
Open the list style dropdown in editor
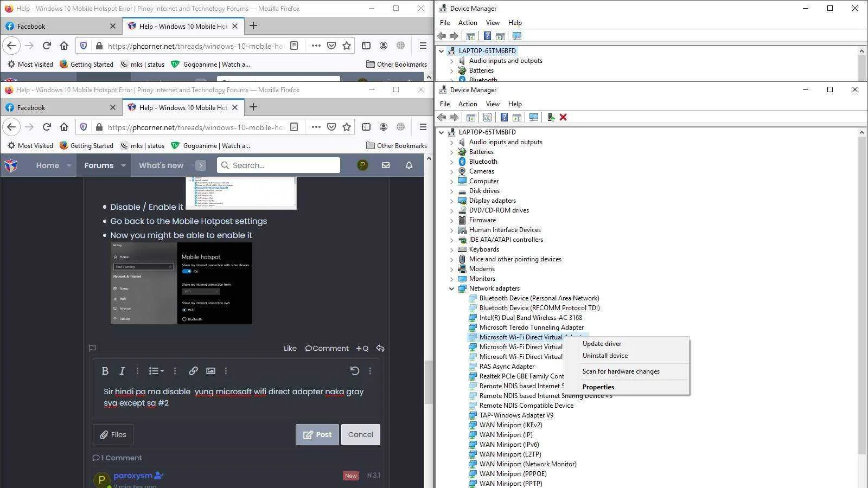coord(156,371)
